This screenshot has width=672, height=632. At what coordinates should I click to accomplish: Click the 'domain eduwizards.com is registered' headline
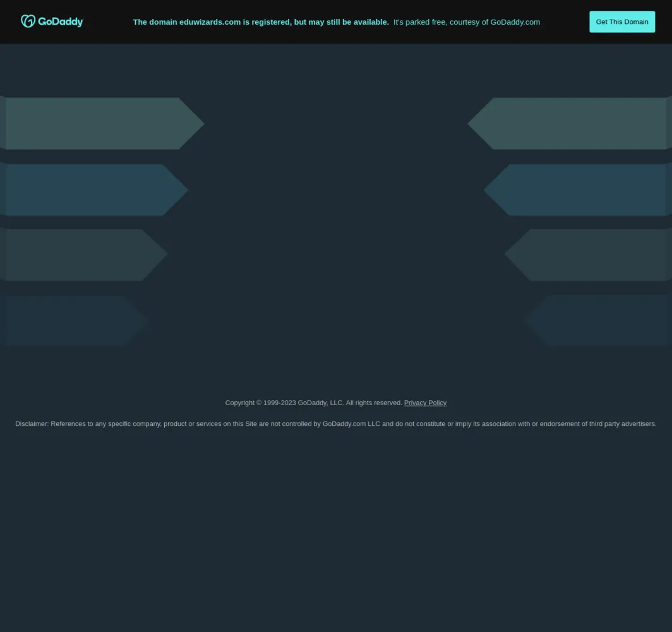tap(261, 22)
